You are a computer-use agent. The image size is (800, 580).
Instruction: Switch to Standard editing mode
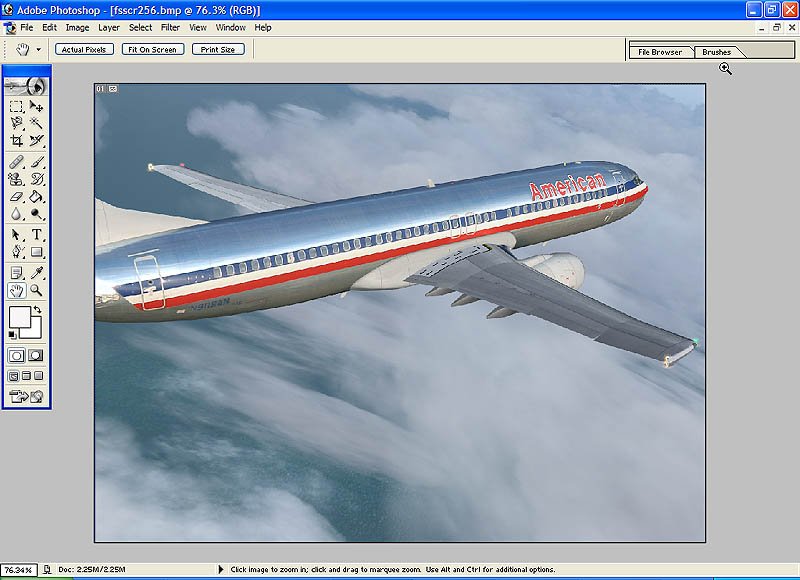coord(16,355)
